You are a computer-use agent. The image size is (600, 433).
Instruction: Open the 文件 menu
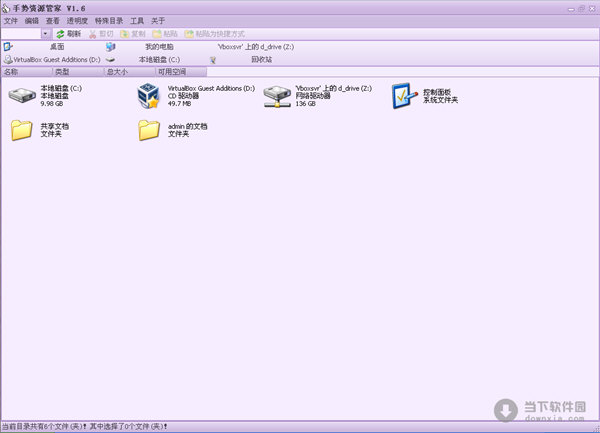pyautogui.click(x=11, y=21)
